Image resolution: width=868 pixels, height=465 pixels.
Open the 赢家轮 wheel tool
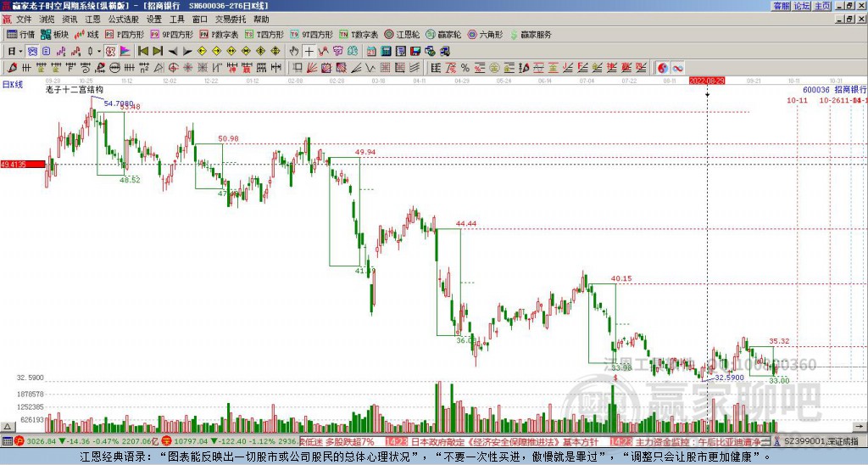tap(443, 34)
